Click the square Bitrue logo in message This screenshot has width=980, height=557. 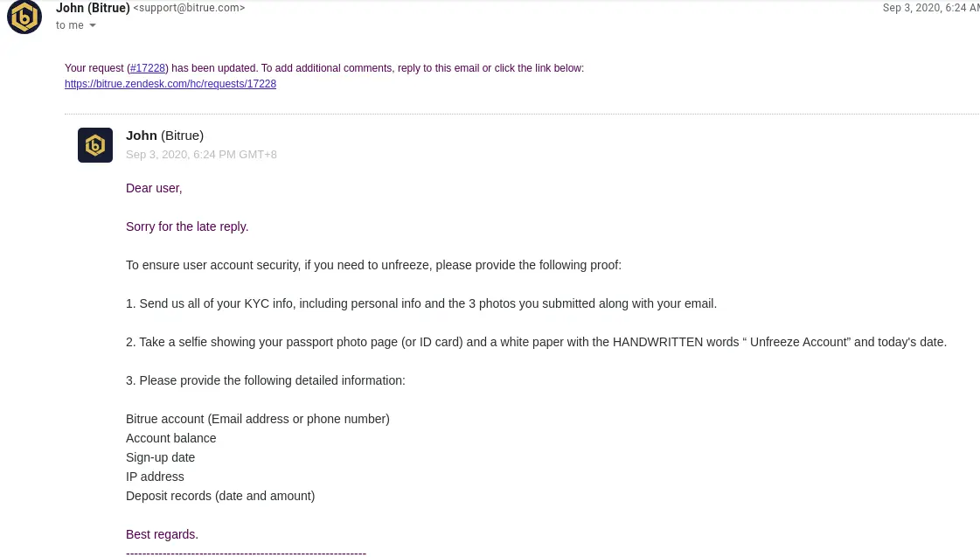pyautogui.click(x=95, y=145)
